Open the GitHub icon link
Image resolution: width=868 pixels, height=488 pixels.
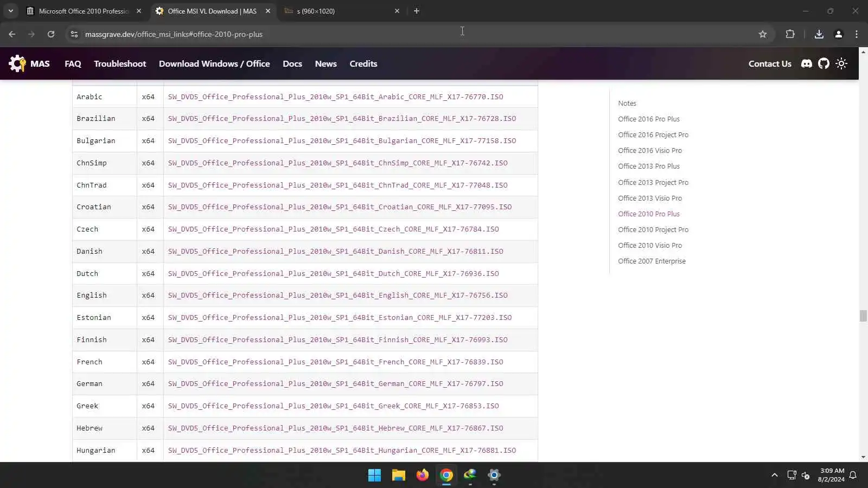pos(824,63)
